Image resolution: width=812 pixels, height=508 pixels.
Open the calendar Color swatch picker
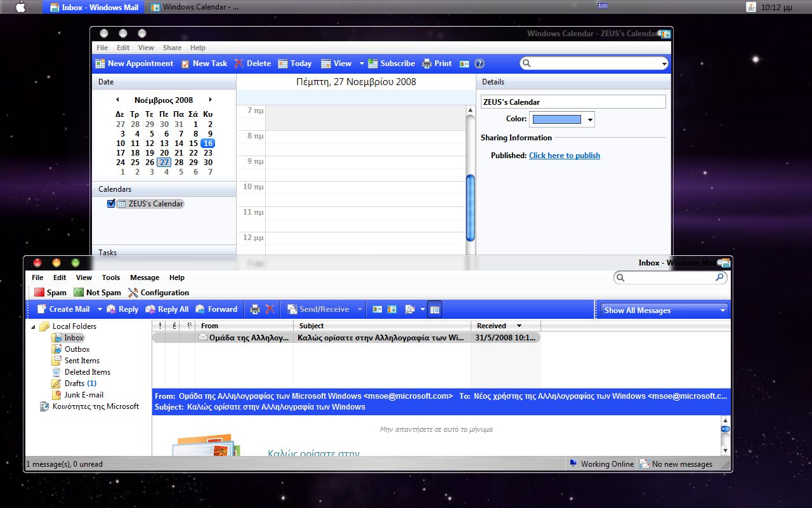[562, 119]
